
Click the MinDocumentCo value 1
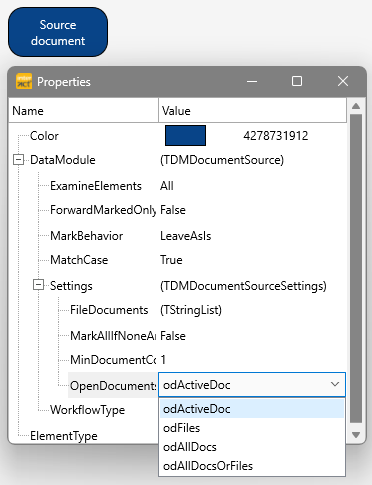pos(163,360)
